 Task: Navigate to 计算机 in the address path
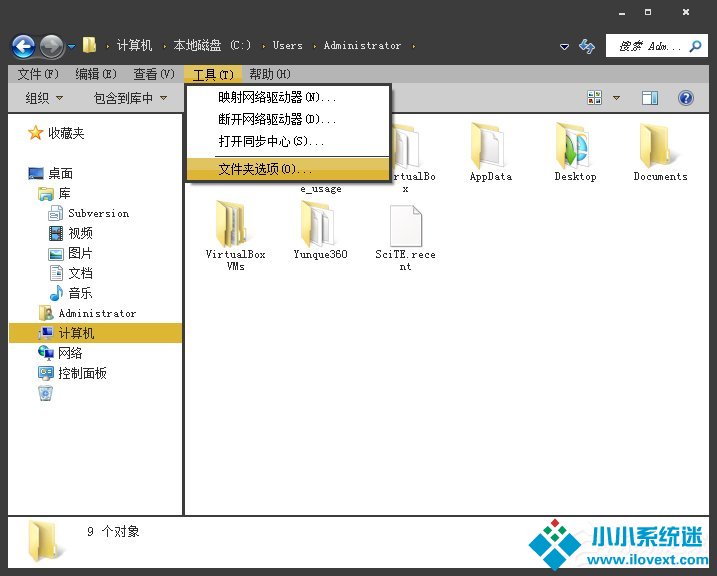pos(134,45)
